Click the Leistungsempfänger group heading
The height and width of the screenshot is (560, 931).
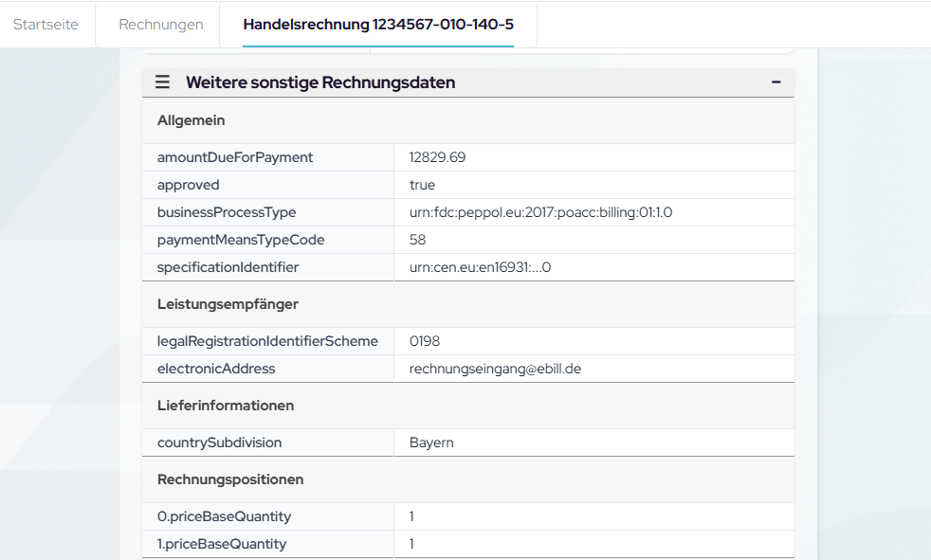[228, 304]
